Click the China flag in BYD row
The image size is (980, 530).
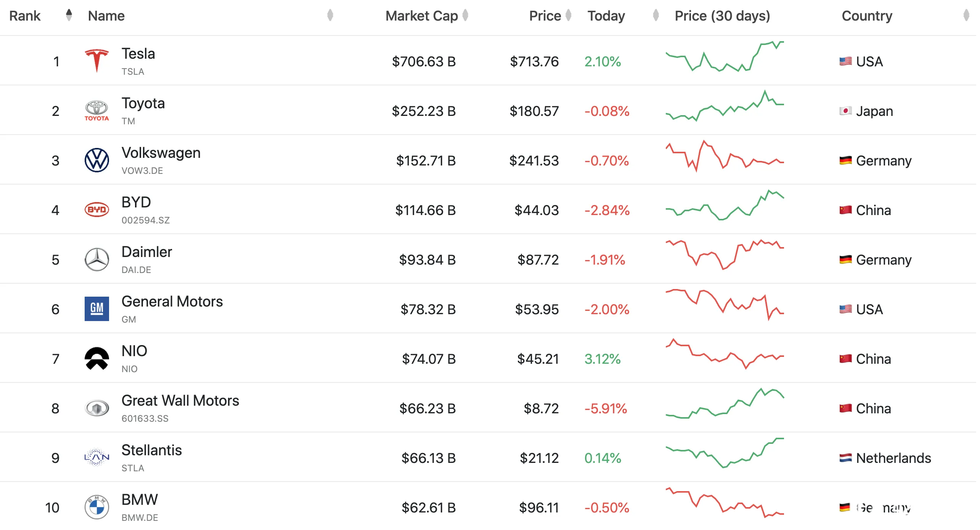(845, 210)
